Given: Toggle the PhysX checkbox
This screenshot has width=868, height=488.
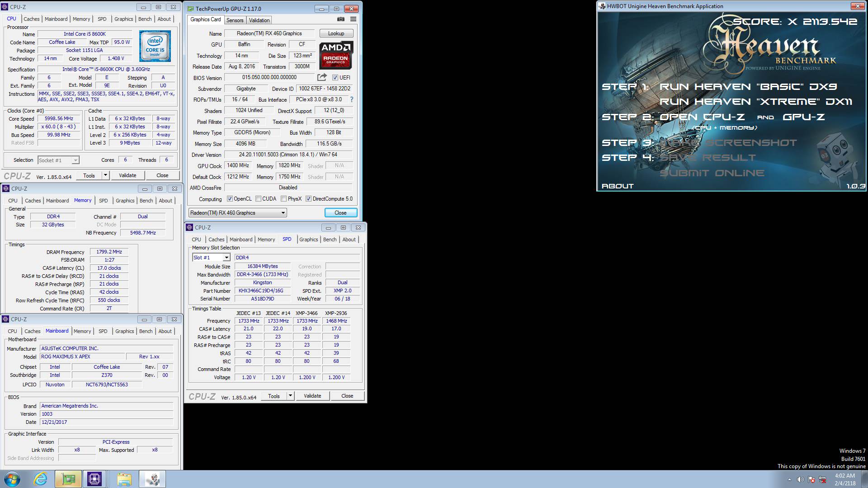Looking at the screenshot, I should (x=283, y=199).
